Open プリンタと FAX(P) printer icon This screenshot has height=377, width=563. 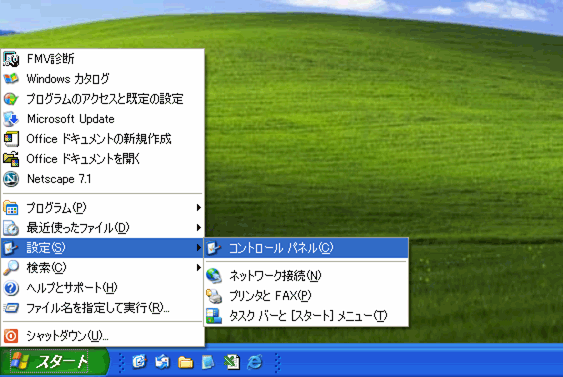[x=214, y=296]
